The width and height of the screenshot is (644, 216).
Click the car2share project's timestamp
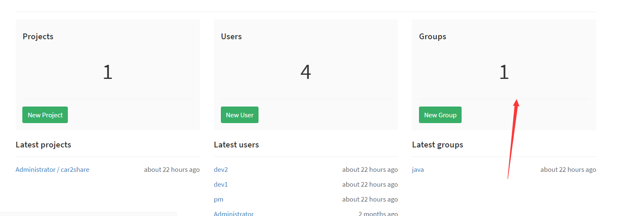pyautogui.click(x=172, y=169)
